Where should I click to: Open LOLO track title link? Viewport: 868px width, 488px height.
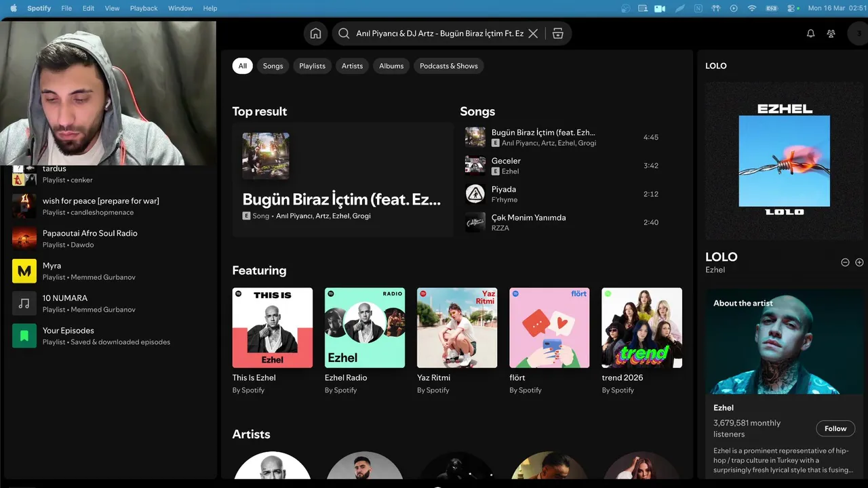point(722,257)
